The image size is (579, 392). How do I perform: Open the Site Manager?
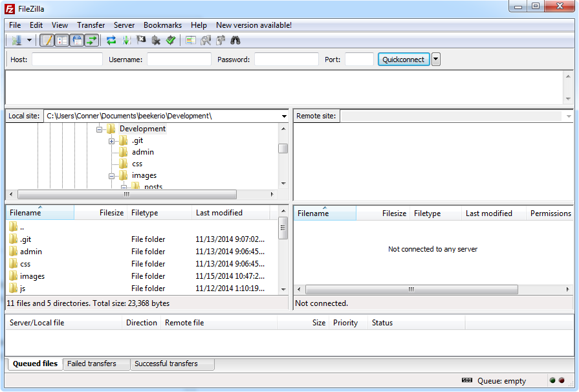pyautogui.click(x=16, y=39)
